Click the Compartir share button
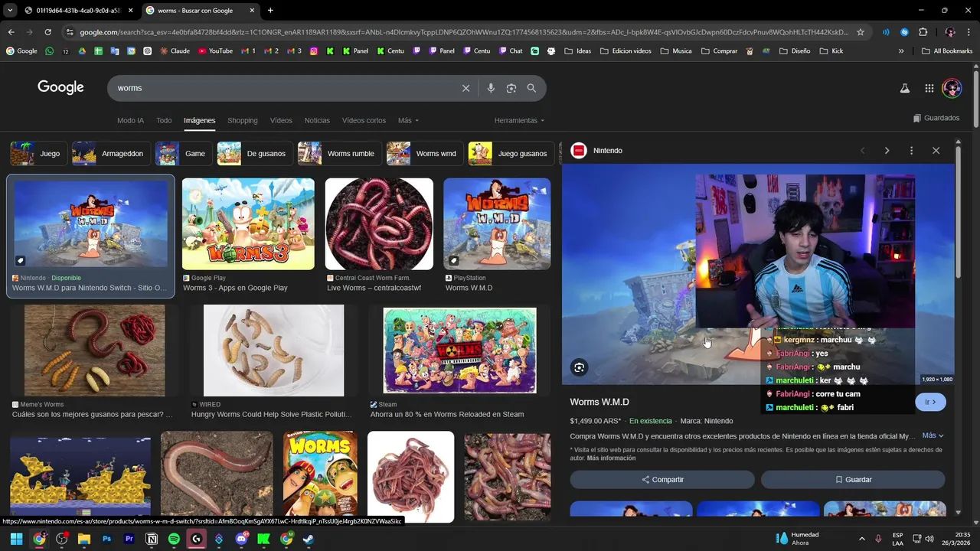The width and height of the screenshot is (980, 551). point(662,480)
